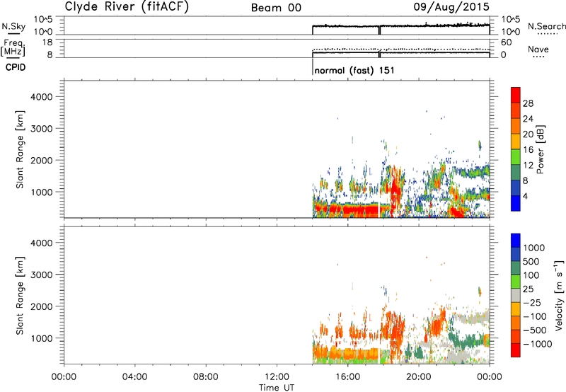Pick the light green 12–16 dB colorbar segment
This screenshot has width=566, height=392.
(516, 157)
